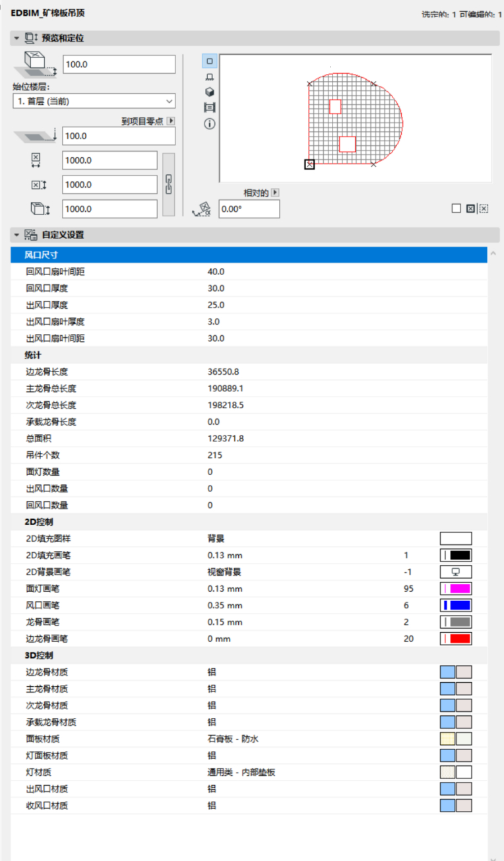The width and height of the screenshot is (504, 861).
Task: Select the 2D控制 section header
Action: click(x=249, y=522)
